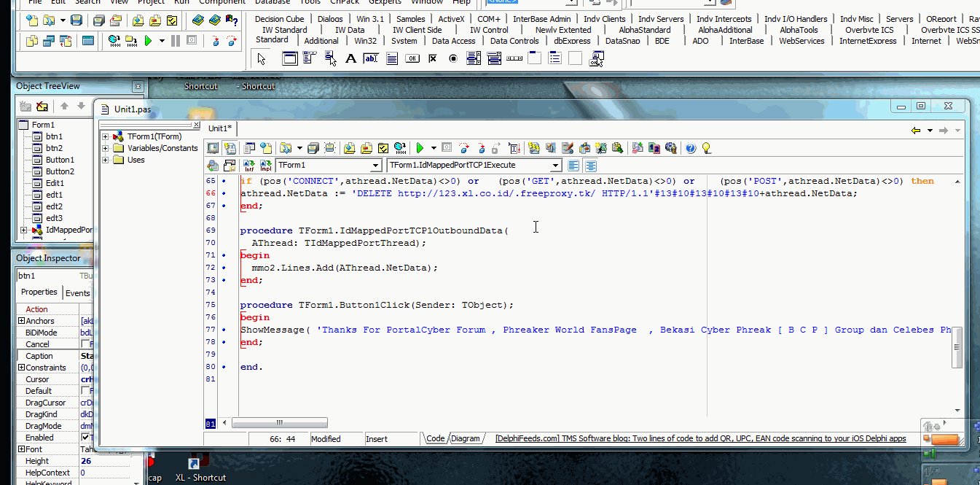This screenshot has width=980, height=485.
Task: Open the Diagram tab below the editor
Action: pos(466,438)
